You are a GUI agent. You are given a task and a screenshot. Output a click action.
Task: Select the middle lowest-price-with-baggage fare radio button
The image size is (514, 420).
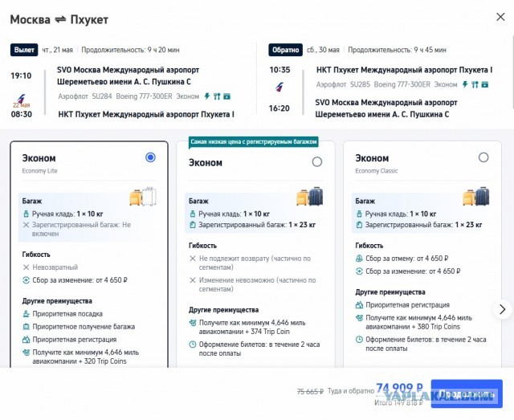(317, 161)
